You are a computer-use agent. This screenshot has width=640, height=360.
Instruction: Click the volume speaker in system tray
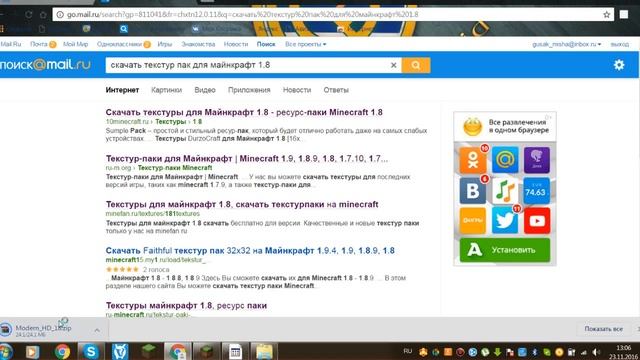(596, 352)
